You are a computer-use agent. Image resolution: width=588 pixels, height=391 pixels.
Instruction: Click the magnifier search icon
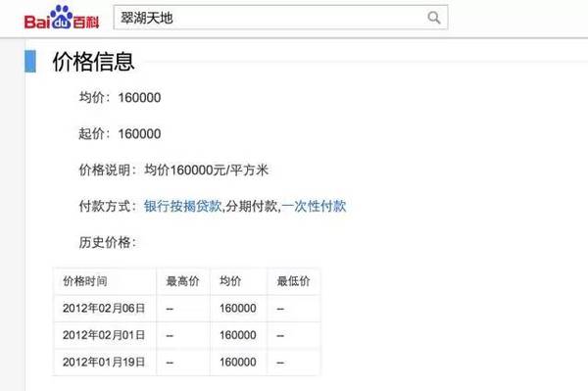pos(434,18)
